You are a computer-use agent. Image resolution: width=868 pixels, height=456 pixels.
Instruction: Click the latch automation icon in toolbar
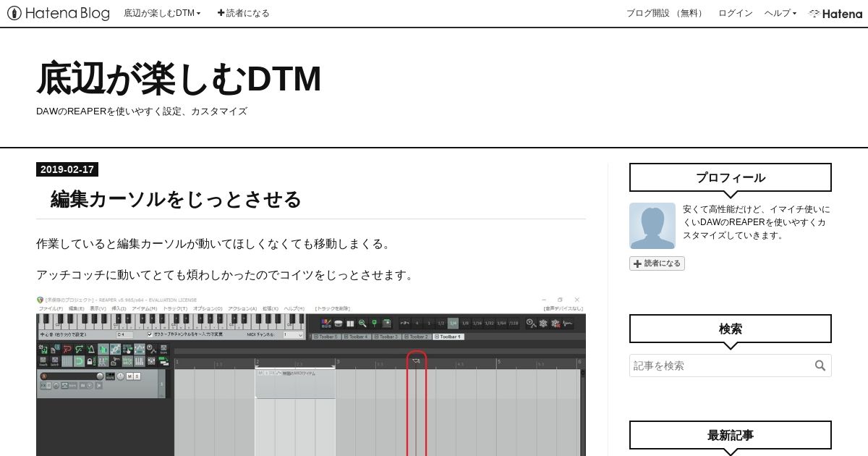pyautogui.click(x=54, y=361)
